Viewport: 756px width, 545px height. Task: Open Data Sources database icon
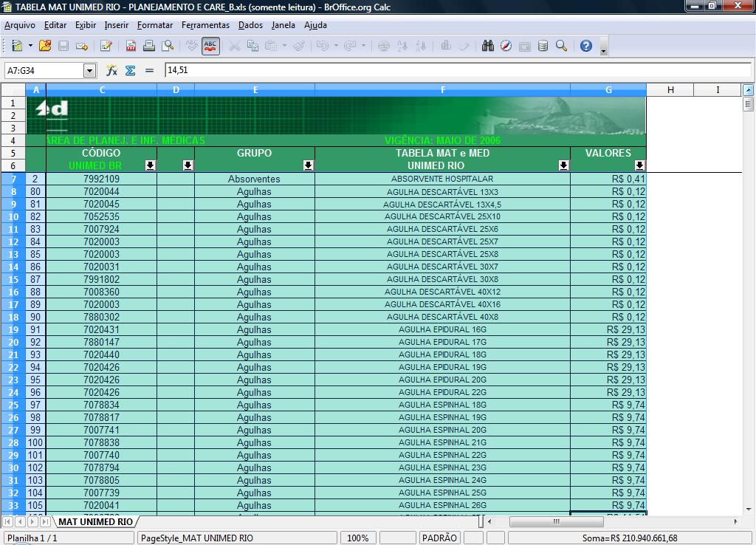(x=543, y=46)
